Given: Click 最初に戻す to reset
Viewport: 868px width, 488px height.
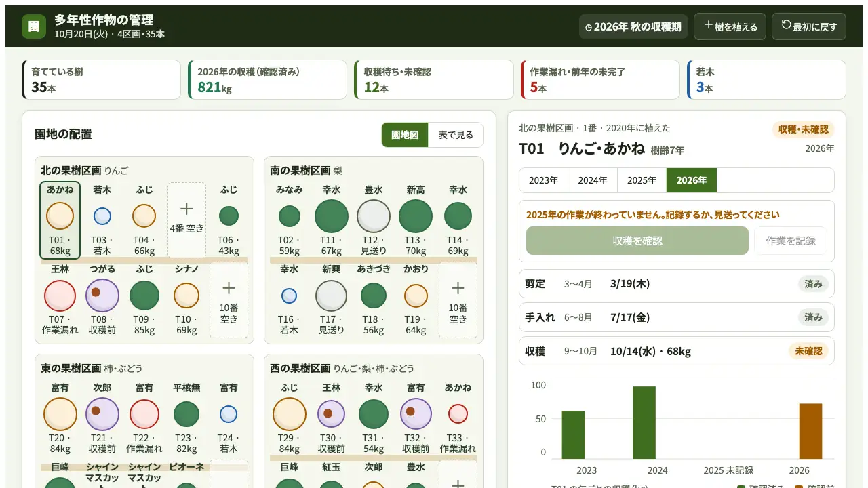Looking at the screenshot, I should click(x=809, y=26).
